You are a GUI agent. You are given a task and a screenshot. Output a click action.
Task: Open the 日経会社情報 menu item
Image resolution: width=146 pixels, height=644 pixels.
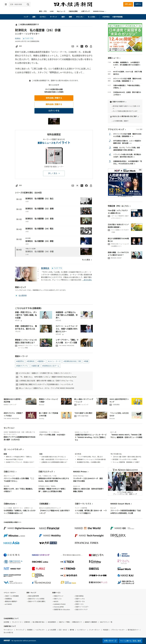pos(73,11)
